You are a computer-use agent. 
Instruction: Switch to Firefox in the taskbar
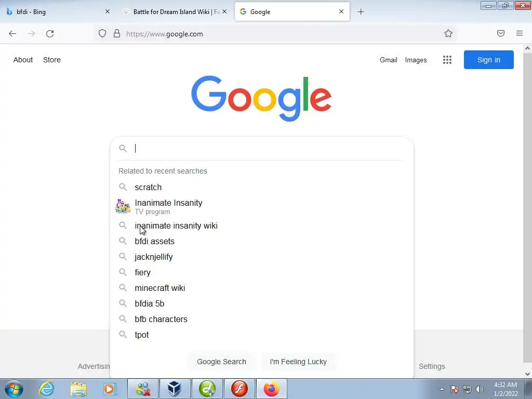click(271, 389)
